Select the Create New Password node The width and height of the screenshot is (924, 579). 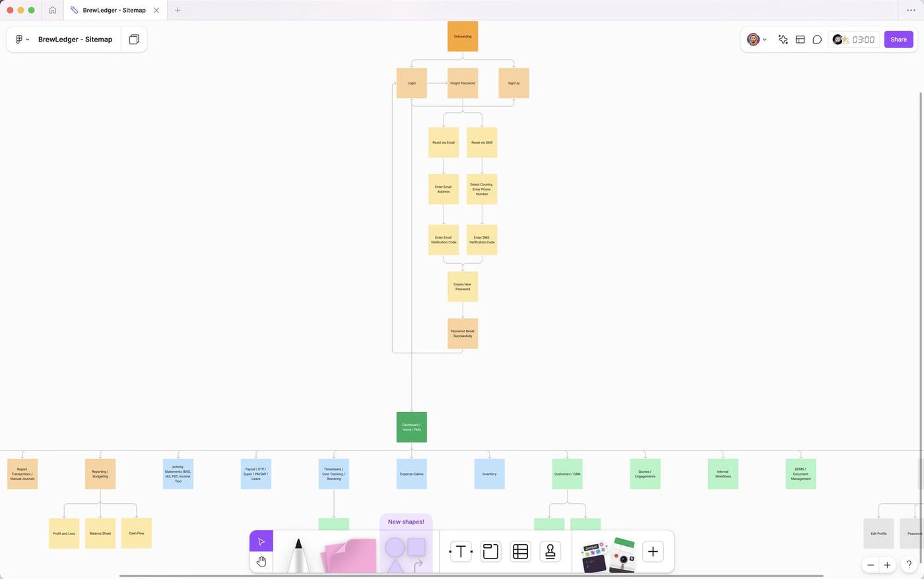463,287
